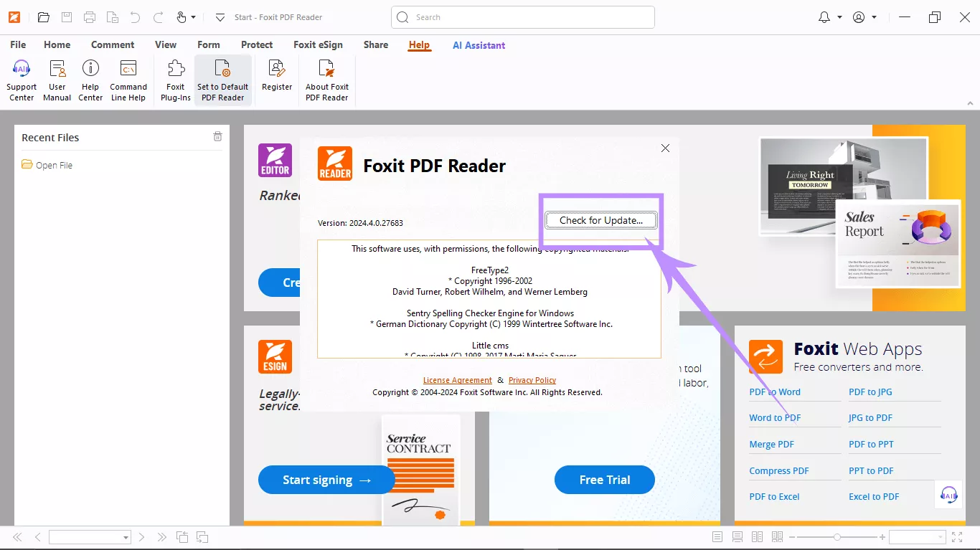Image resolution: width=980 pixels, height=550 pixels.
Task: Open Foxit Plug-Ins
Action: [176, 80]
